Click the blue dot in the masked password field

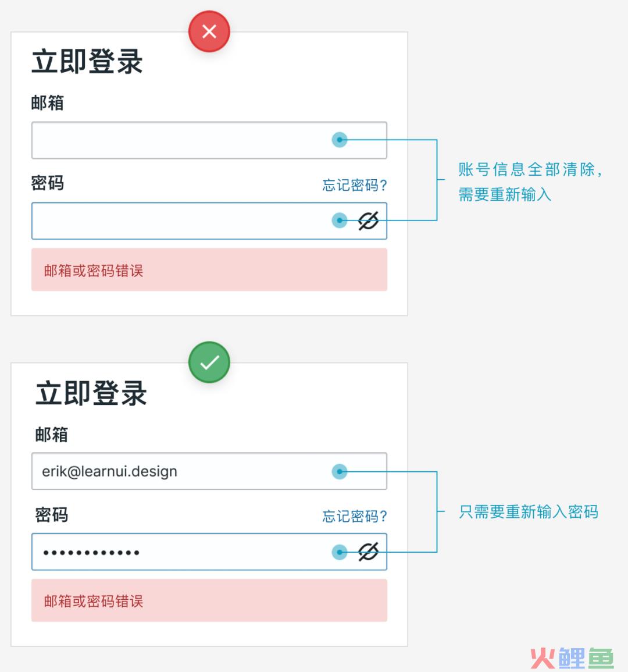(x=340, y=552)
